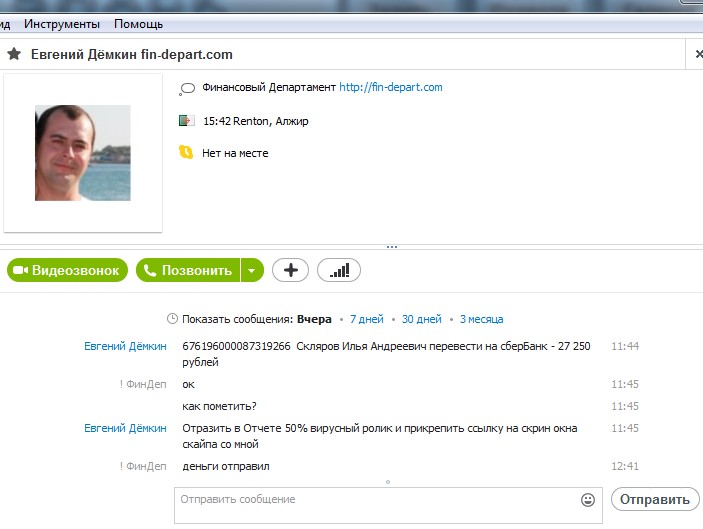Call the contact with Позвонить button
This screenshot has height=529, width=703.
188,270
